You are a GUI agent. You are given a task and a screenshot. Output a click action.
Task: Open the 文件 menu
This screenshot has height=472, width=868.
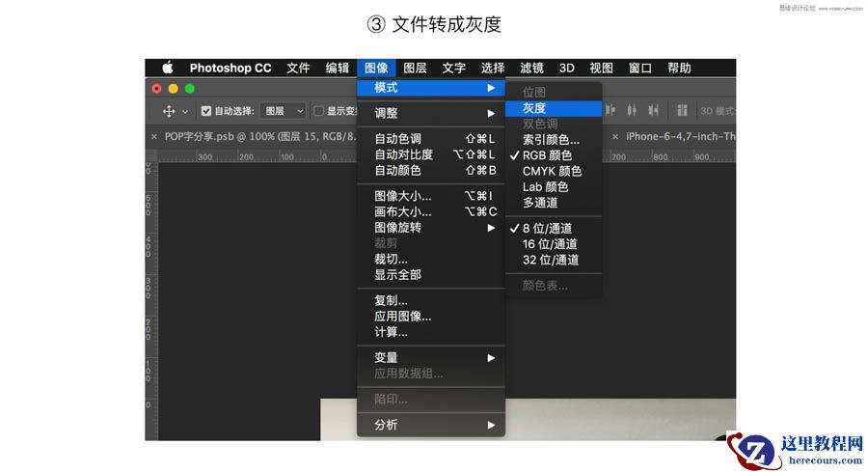tap(298, 69)
